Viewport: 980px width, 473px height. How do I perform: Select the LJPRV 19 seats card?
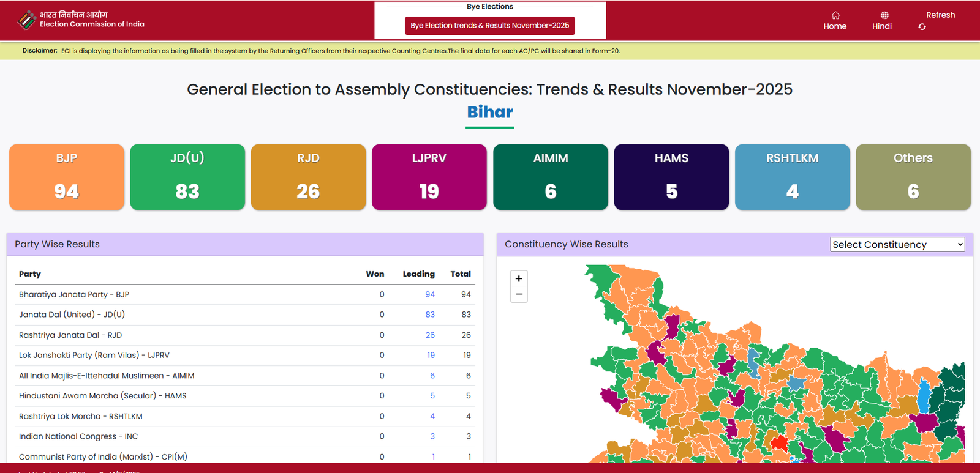point(429,177)
